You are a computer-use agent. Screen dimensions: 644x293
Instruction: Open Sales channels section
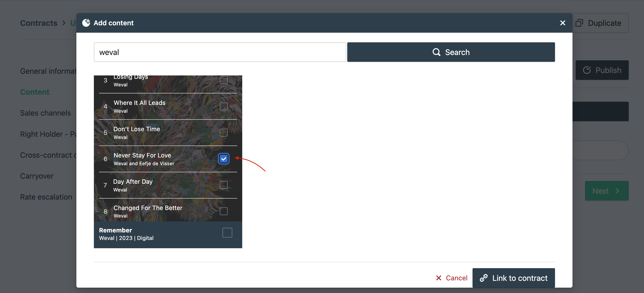pos(45,113)
